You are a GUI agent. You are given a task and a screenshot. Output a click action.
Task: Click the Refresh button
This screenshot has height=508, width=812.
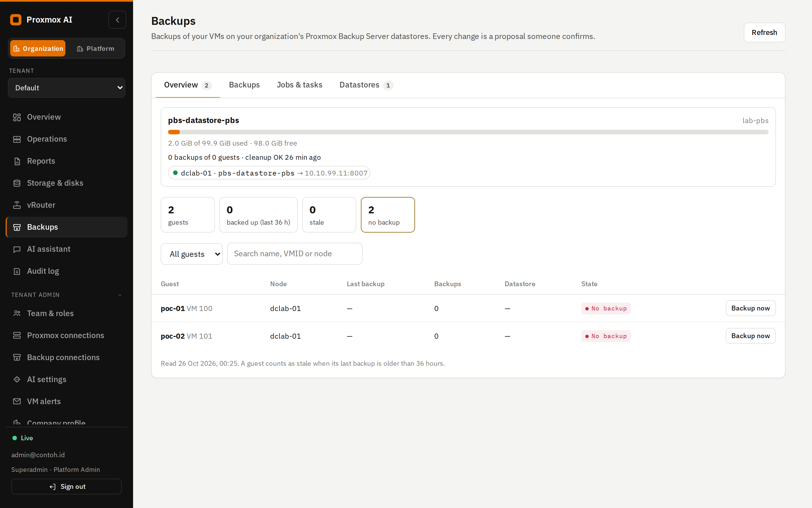[764, 32]
